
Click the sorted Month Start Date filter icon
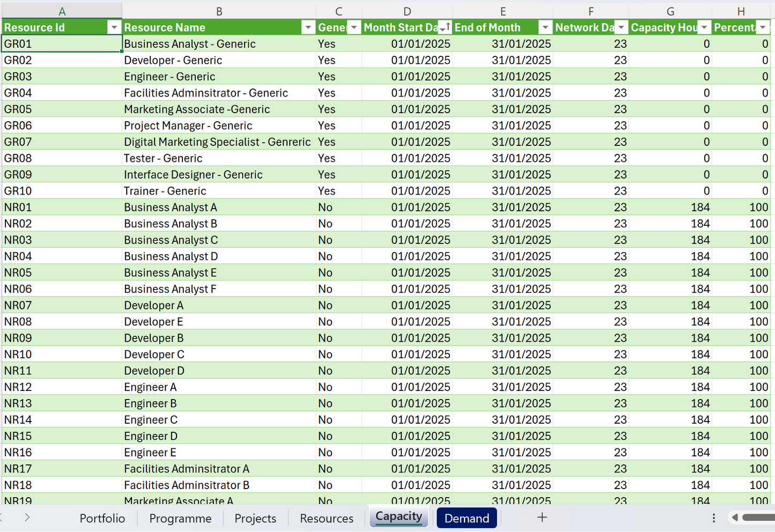[x=445, y=27]
